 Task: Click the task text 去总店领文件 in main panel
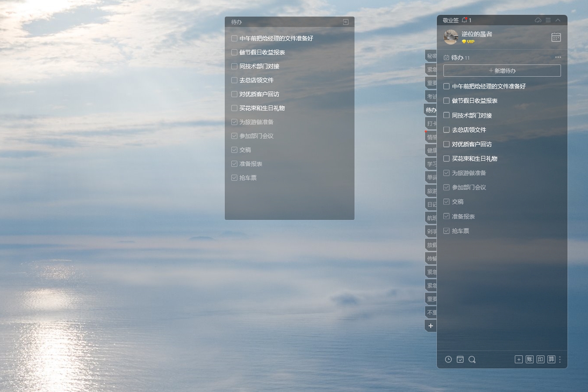point(469,130)
